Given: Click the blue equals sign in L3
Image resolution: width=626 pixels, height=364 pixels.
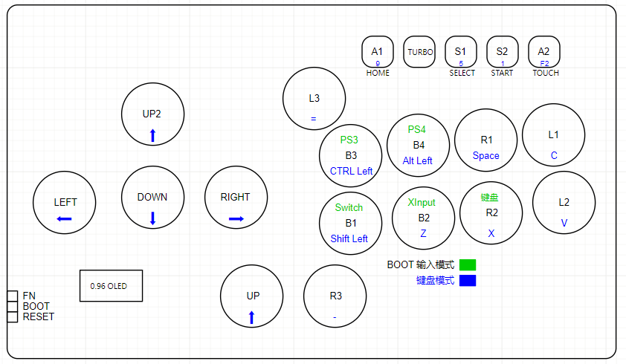Looking at the screenshot, I should tap(314, 119).
